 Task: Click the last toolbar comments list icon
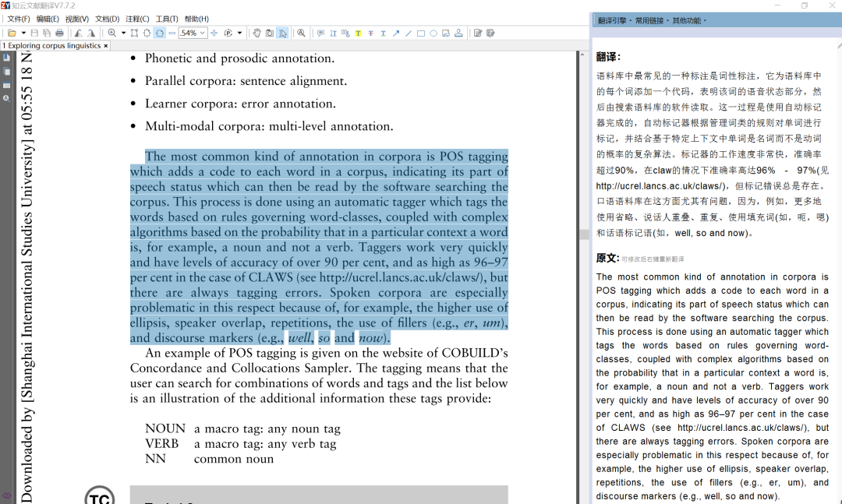[x=490, y=33]
